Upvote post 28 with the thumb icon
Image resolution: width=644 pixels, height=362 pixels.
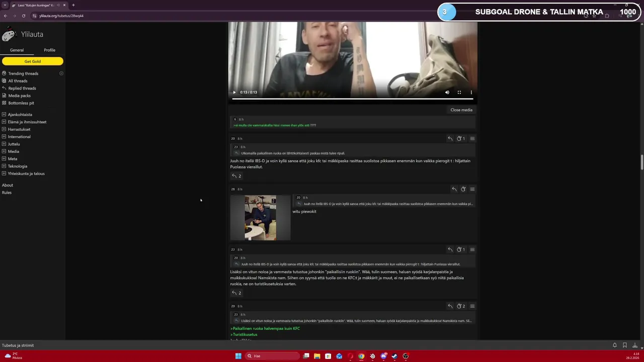pos(463,189)
